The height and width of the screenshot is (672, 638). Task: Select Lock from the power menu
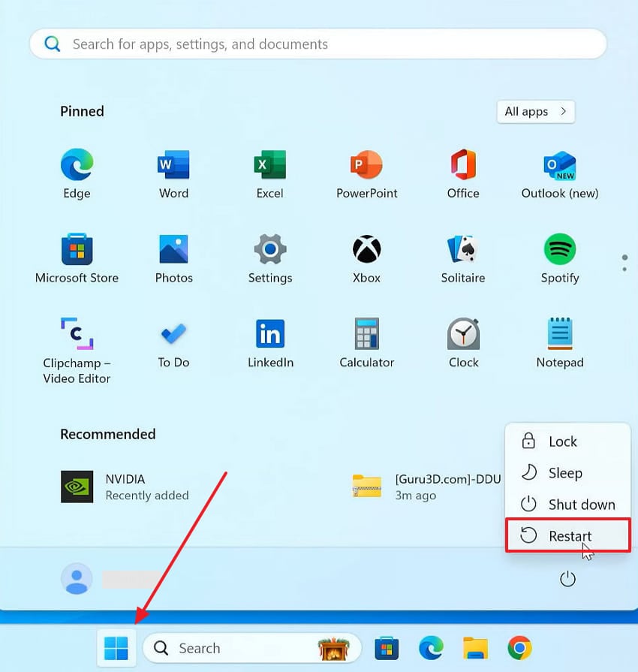(567, 441)
